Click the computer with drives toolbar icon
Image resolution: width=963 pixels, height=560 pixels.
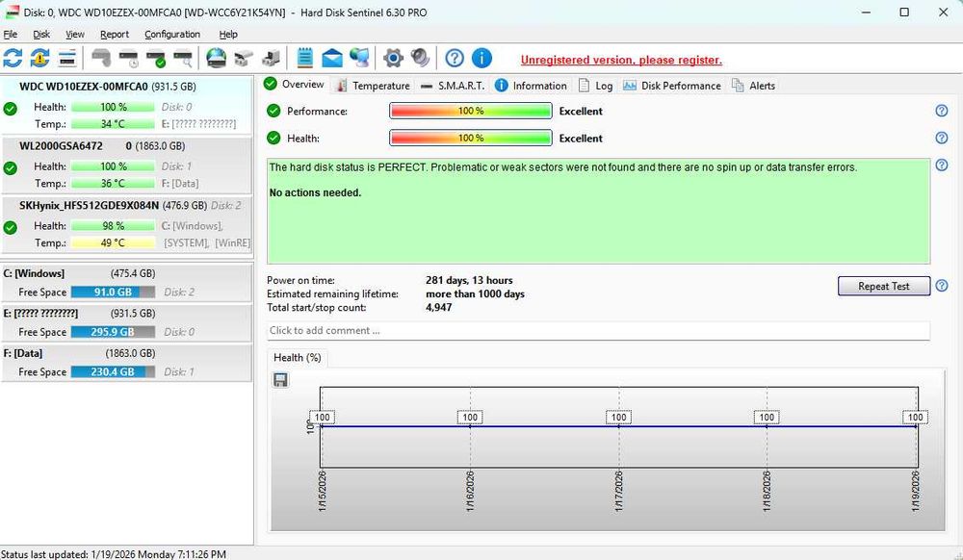click(271, 59)
